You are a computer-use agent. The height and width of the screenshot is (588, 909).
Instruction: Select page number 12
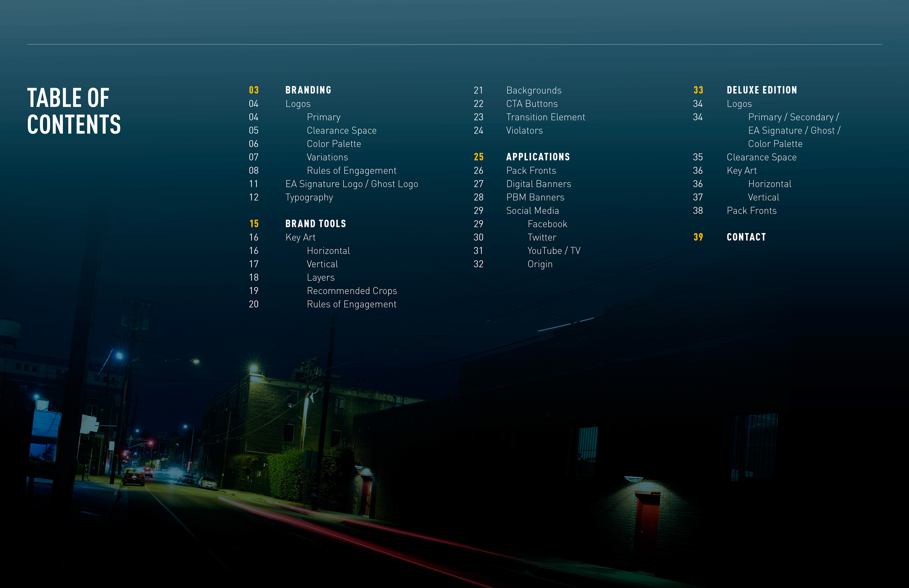(254, 197)
